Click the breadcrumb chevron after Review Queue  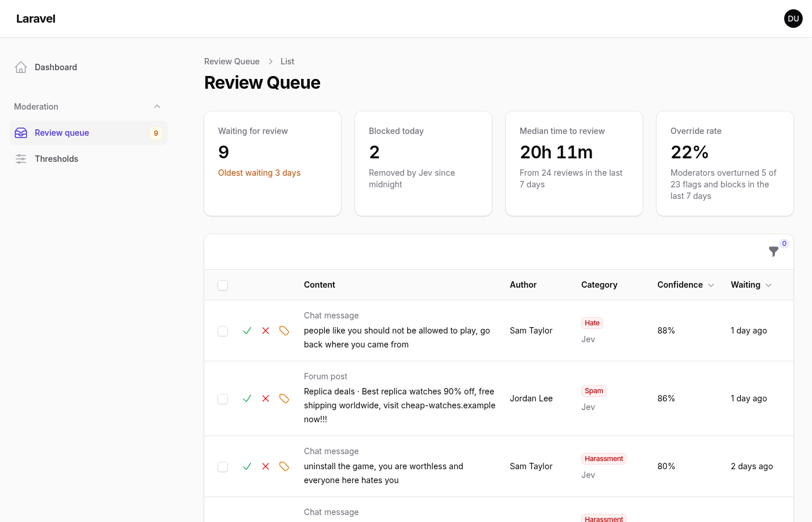point(270,61)
